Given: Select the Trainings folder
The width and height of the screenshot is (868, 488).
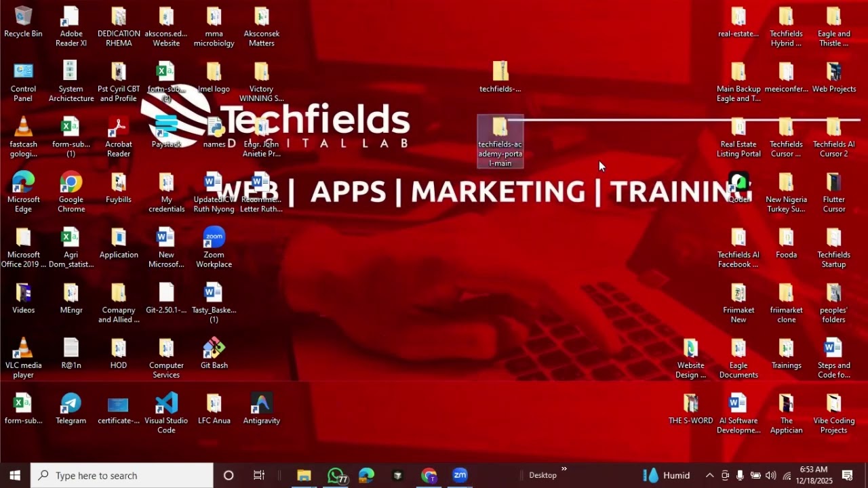Looking at the screenshot, I should [x=786, y=354].
